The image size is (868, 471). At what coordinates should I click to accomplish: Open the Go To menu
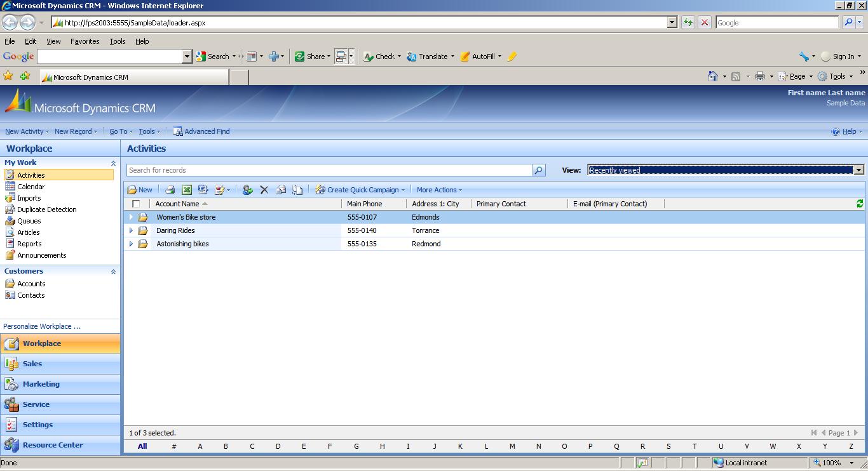pos(121,131)
